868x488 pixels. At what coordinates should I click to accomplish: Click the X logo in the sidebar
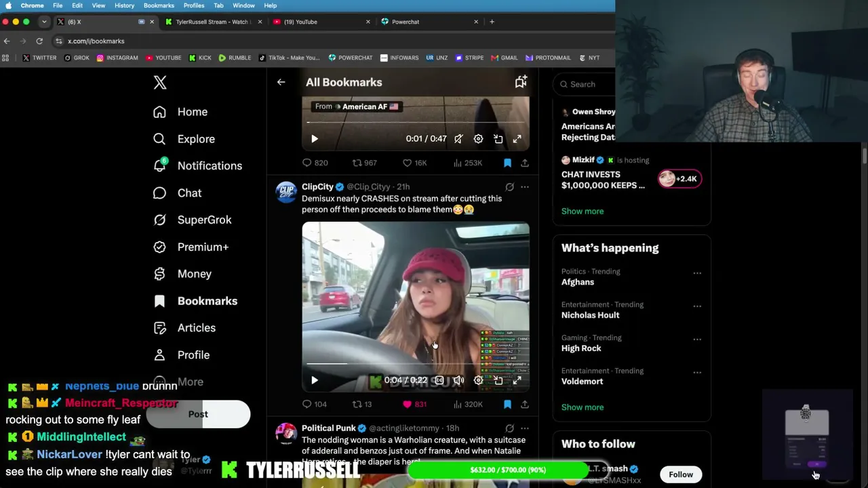click(160, 83)
